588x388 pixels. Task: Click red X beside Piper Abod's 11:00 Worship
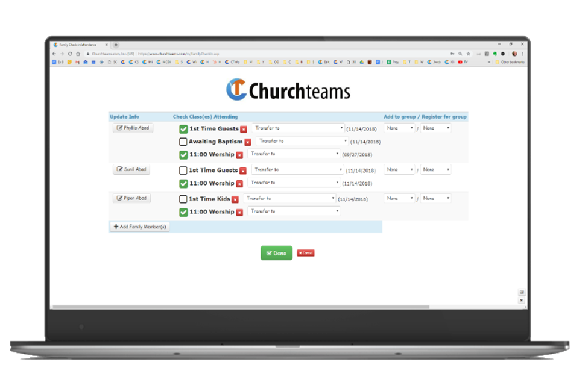239,213
